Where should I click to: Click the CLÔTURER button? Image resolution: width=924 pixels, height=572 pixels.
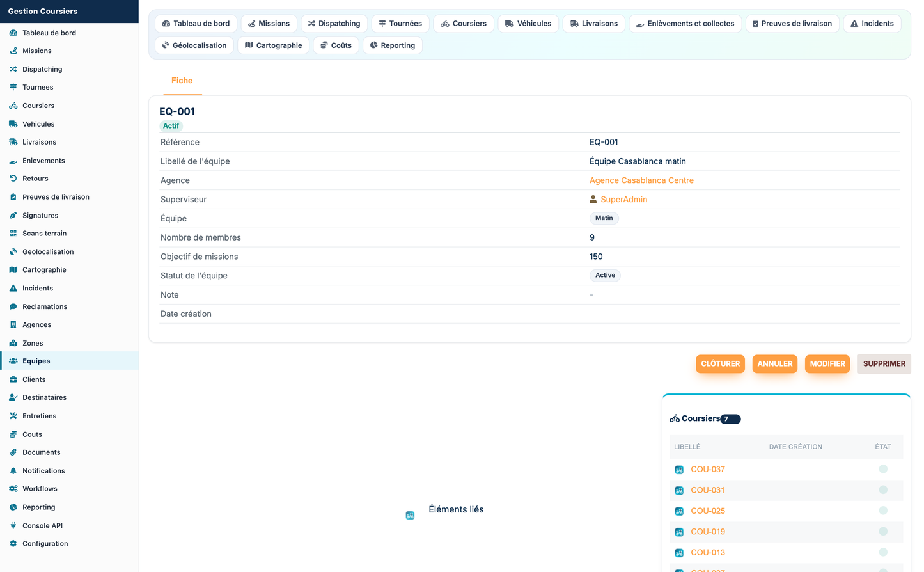tap(720, 364)
